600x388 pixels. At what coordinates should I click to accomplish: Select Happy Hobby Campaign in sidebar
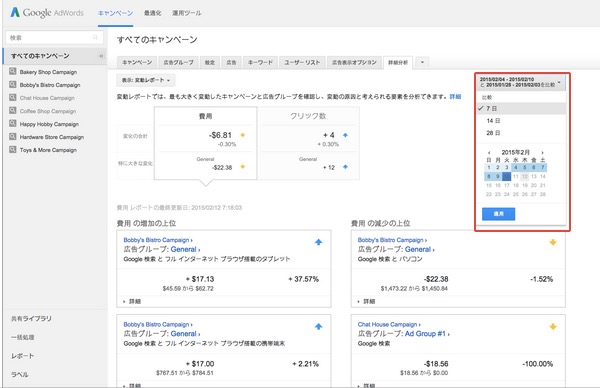point(49,124)
